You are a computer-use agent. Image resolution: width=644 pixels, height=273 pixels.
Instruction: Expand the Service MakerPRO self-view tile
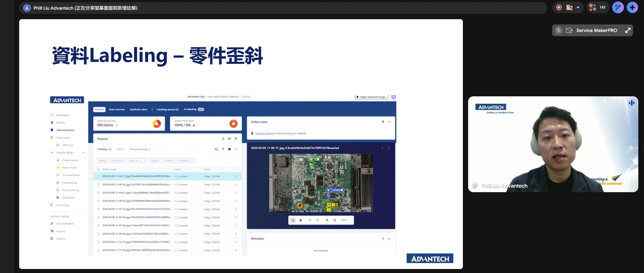click(x=628, y=30)
